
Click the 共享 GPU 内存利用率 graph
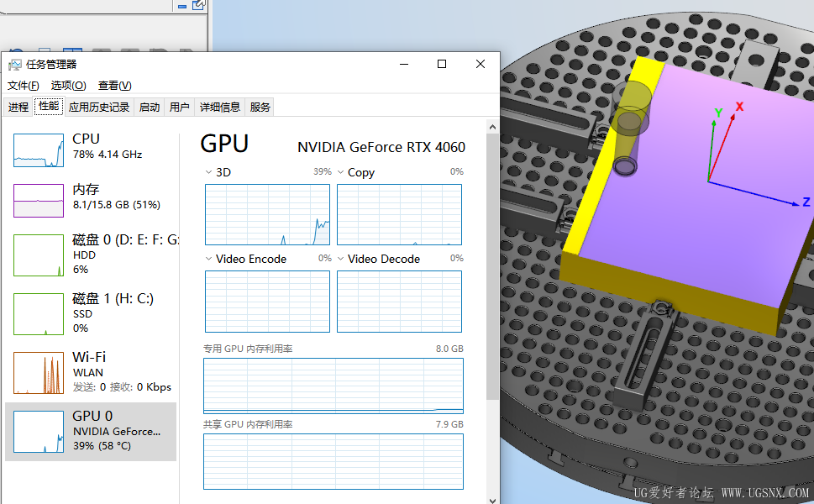[x=333, y=461]
